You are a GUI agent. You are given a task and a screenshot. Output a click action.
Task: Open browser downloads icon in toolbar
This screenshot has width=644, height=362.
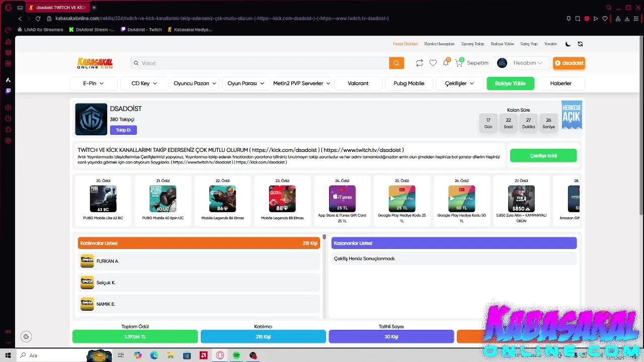[x=627, y=19]
